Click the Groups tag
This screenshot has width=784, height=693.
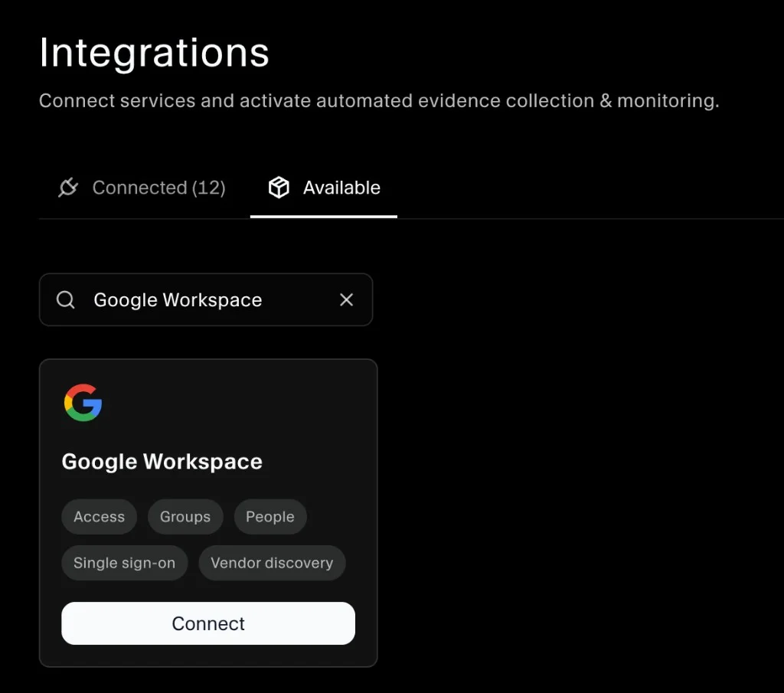[185, 517]
